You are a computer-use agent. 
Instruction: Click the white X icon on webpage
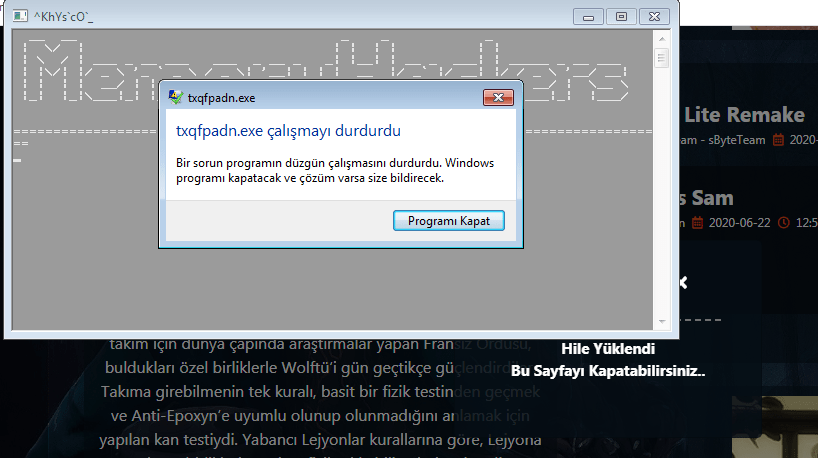(683, 283)
